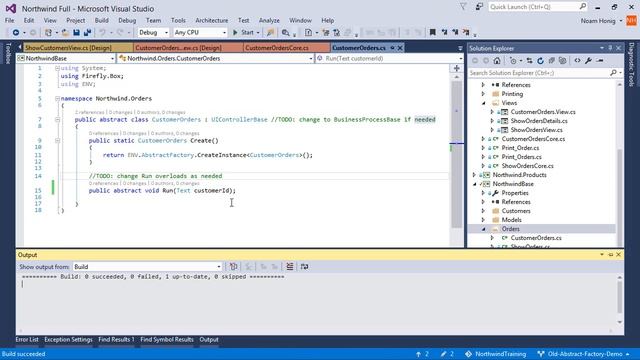Expand the Northwind.Products project node

point(474,175)
